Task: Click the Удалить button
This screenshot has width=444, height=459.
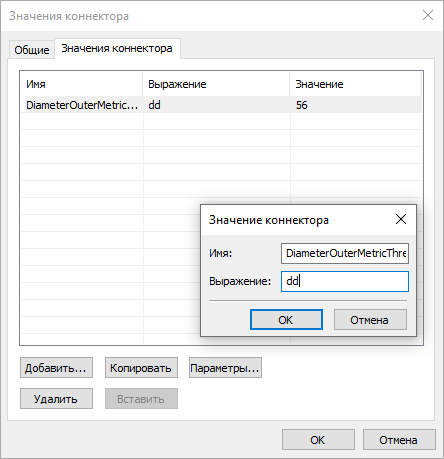Action: coord(56,398)
